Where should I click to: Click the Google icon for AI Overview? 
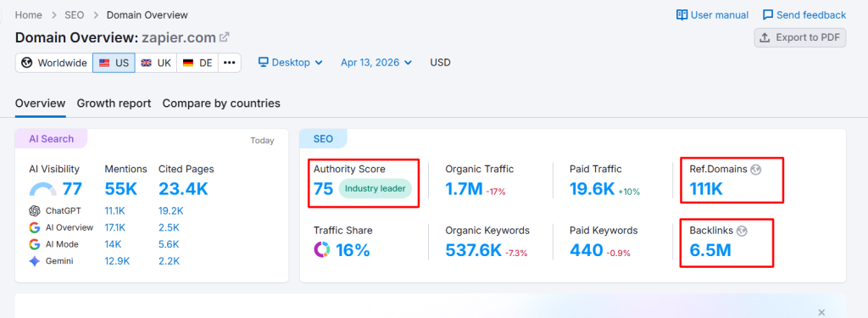(35, 228)
